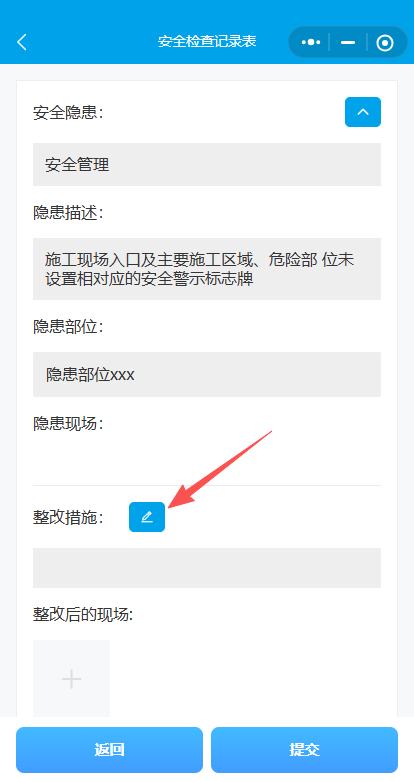Image resolution: width=414 pixels, height=782 pixels.
Task: Click the empty 整改措施 input box
Action: pyautogui.click(x=207, y=568)
